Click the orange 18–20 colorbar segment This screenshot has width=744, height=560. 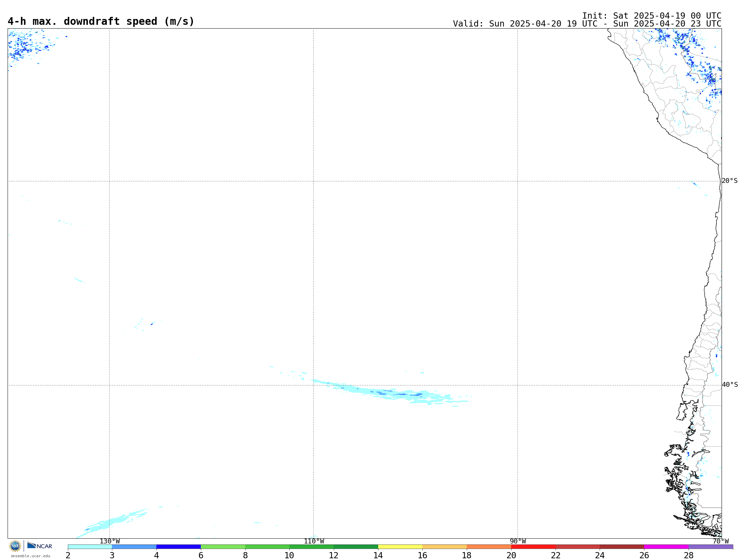click(x=489, y=547)
